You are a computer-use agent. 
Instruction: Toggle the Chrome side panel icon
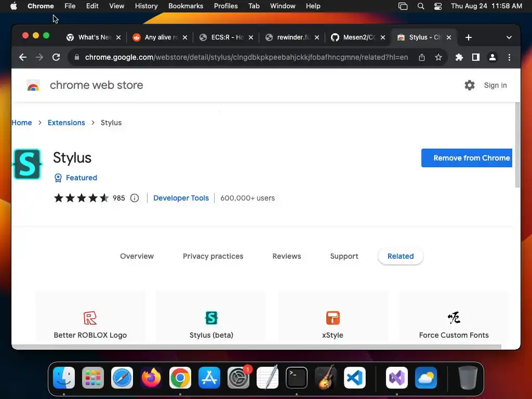point(476,57)
